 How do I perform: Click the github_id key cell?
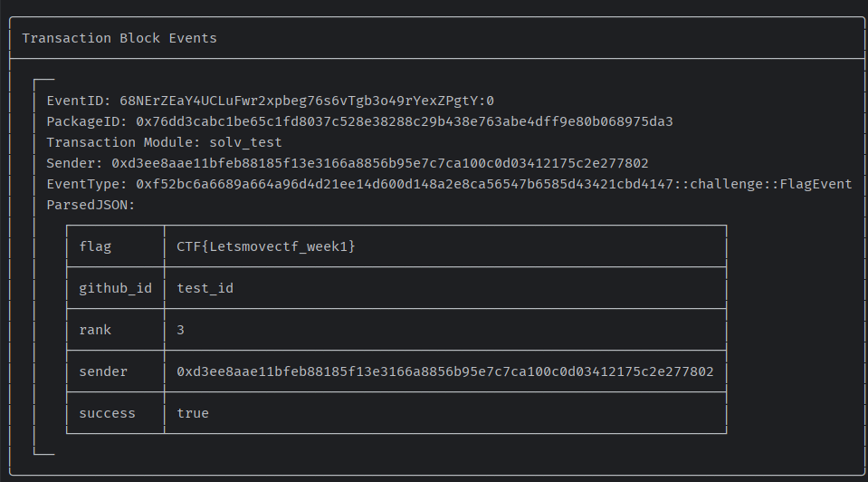point(115,288)
